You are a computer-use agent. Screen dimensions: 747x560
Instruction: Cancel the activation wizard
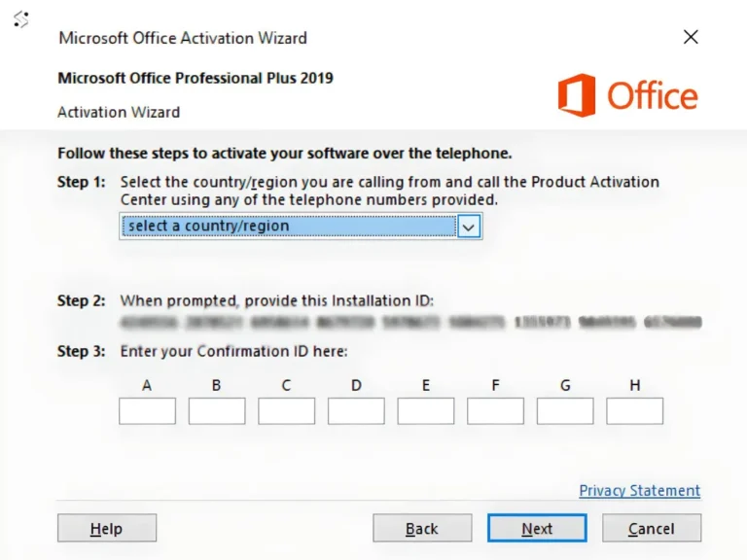pos(652,529)
